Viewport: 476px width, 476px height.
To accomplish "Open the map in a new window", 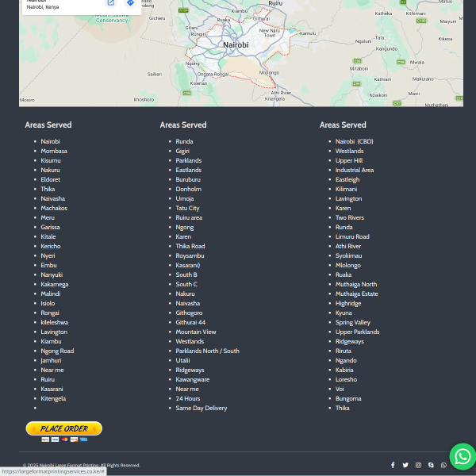I will [111, 3].
